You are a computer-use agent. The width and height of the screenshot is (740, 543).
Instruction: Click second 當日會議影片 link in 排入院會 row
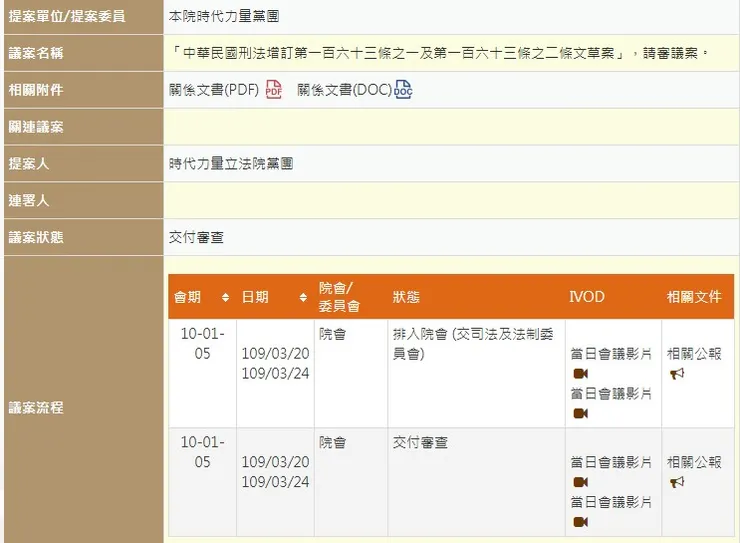(x=611, y=393)
